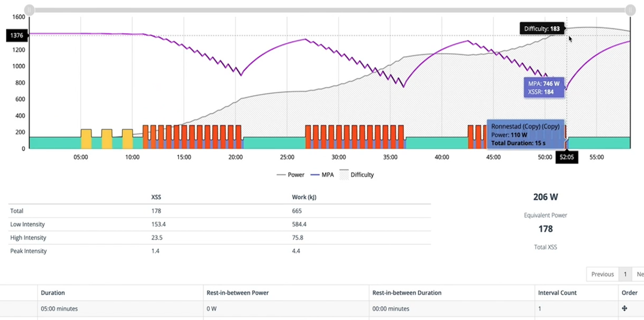Click the reorder crosshair icon in the Order column
Image resolution: width=644 pixels, height=320 pixels.
point(625,308)
